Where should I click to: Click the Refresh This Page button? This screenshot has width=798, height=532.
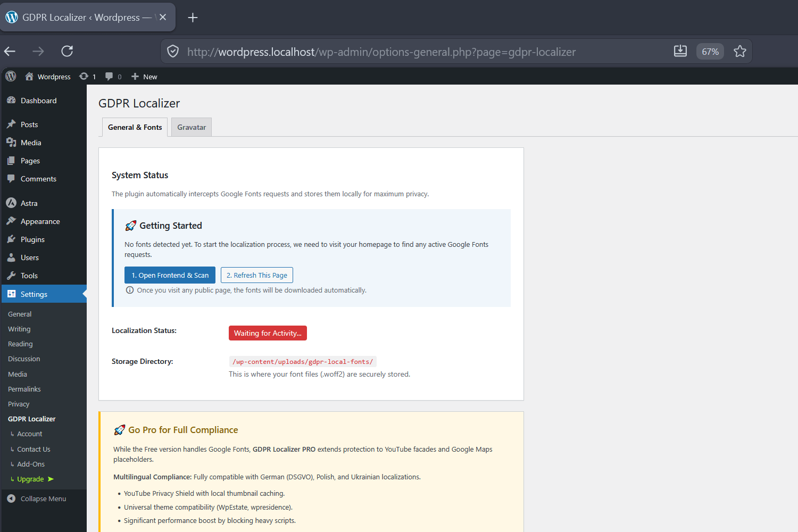(257, 275)
